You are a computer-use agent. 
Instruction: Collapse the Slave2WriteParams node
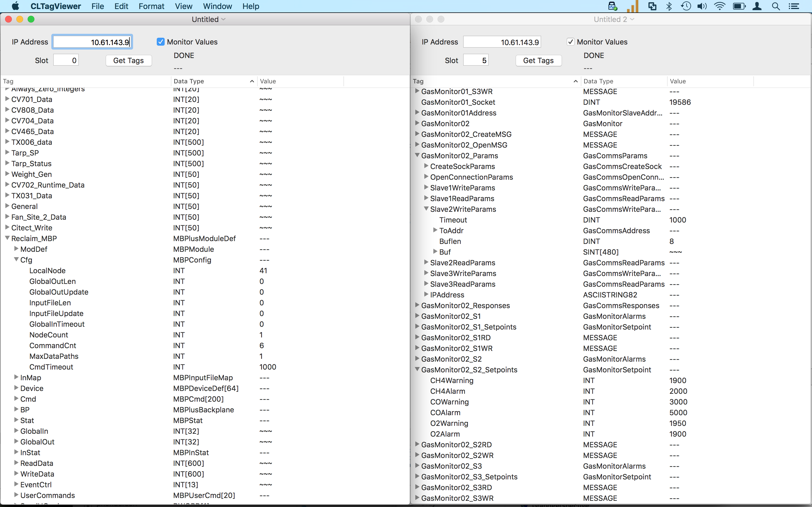(426, 209)
